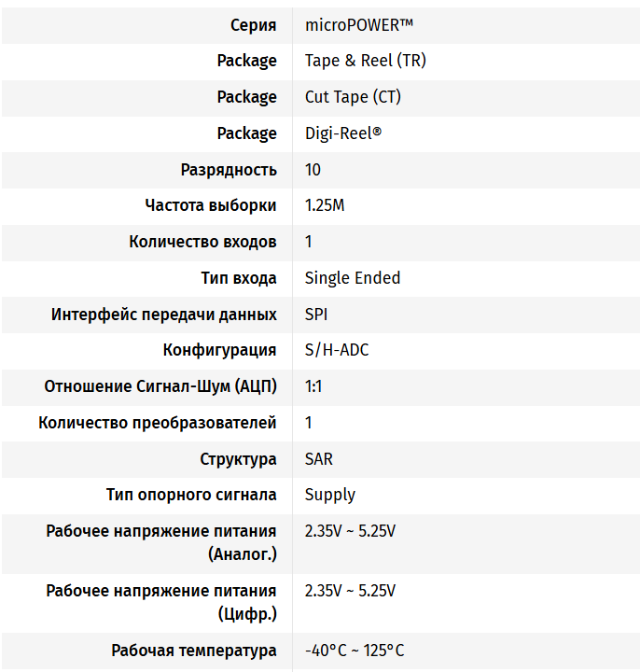Select the "Single Ended" input type value

353,278
